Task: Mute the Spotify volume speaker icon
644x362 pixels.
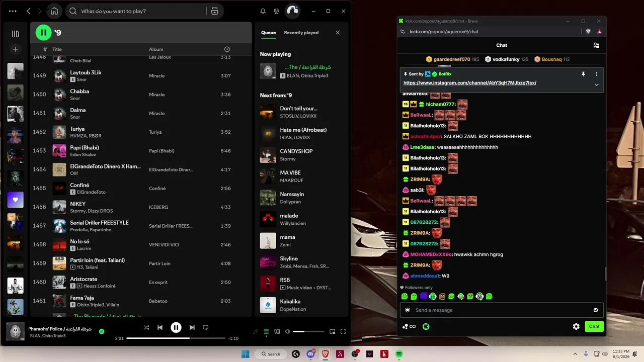Action: click(287, 331)
